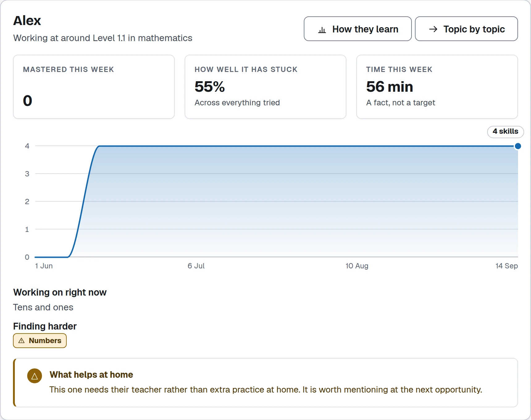Click the round warning icon beside What helps at home
This screenshot has width=531, height=420.
coord(35,376)
